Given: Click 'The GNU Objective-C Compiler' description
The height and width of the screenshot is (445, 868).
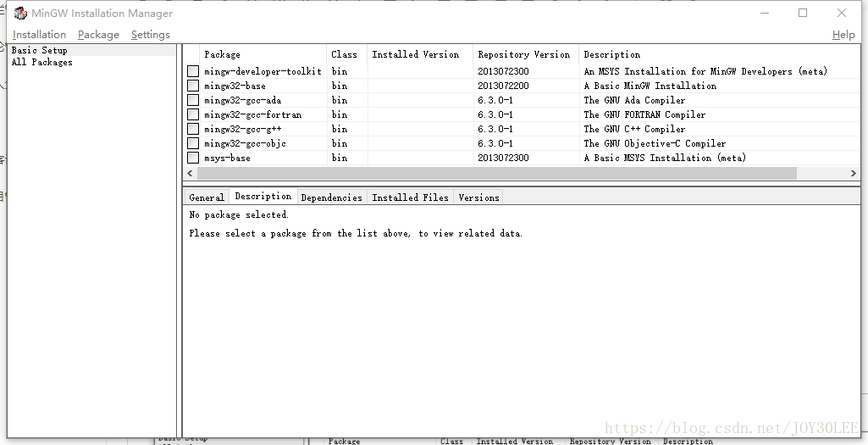Looking at the screenshot, I should tap(655, 143).
